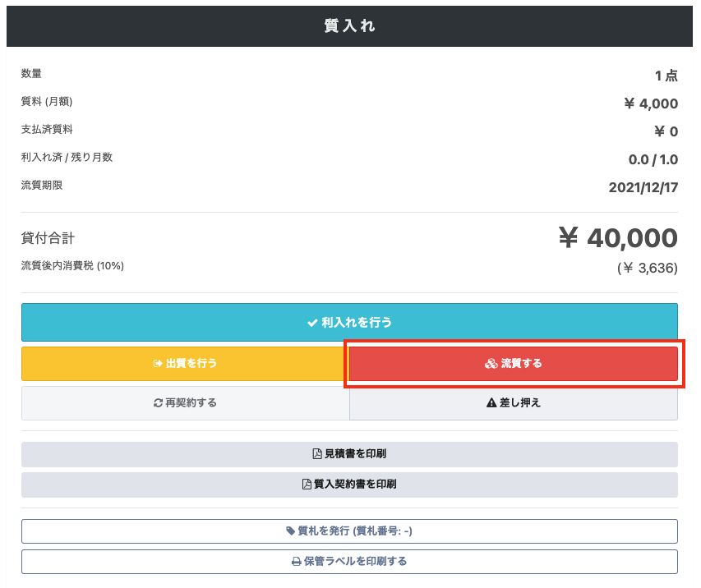Click the 質入れ header bar title

coord(349,26)
